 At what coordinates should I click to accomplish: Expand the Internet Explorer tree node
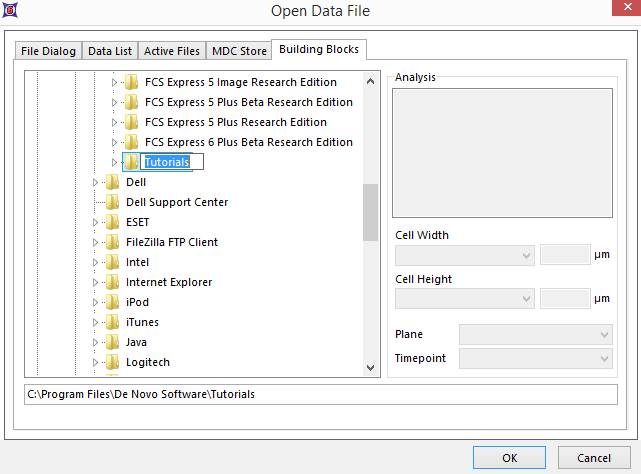[96, 282]
